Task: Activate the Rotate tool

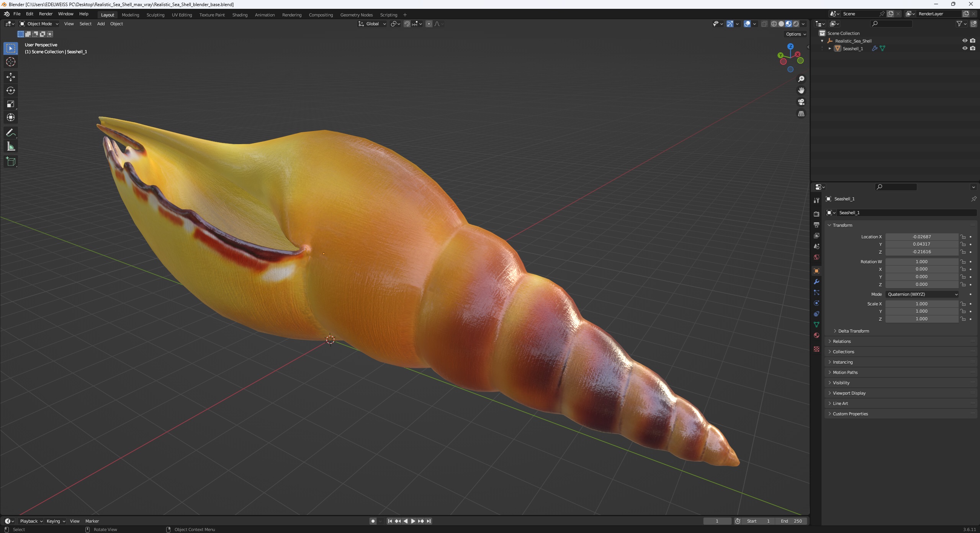Action: 11,90
